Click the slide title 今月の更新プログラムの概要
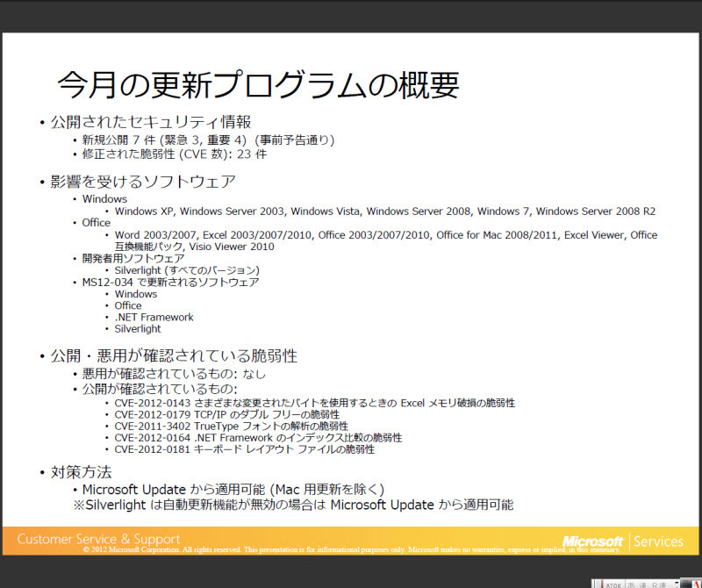Image resolution: width=702 pixels, height=588 pixels. [258, 84]
